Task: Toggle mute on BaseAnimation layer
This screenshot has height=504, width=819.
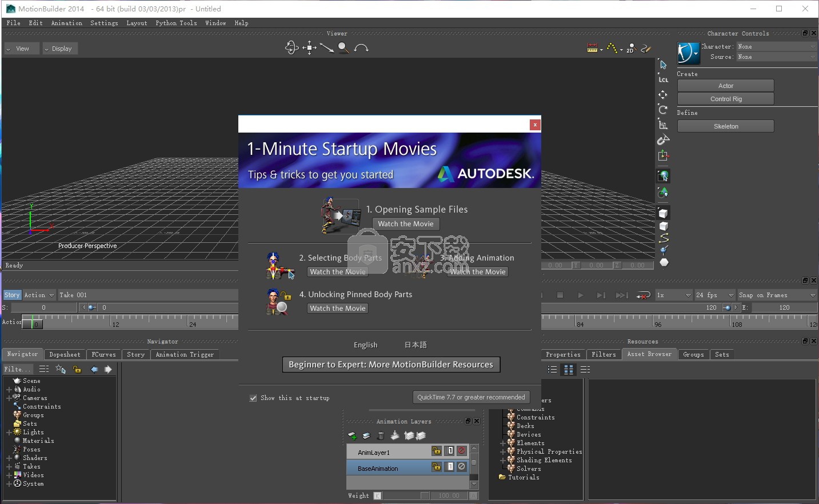Action: click(x=462, y=467)
